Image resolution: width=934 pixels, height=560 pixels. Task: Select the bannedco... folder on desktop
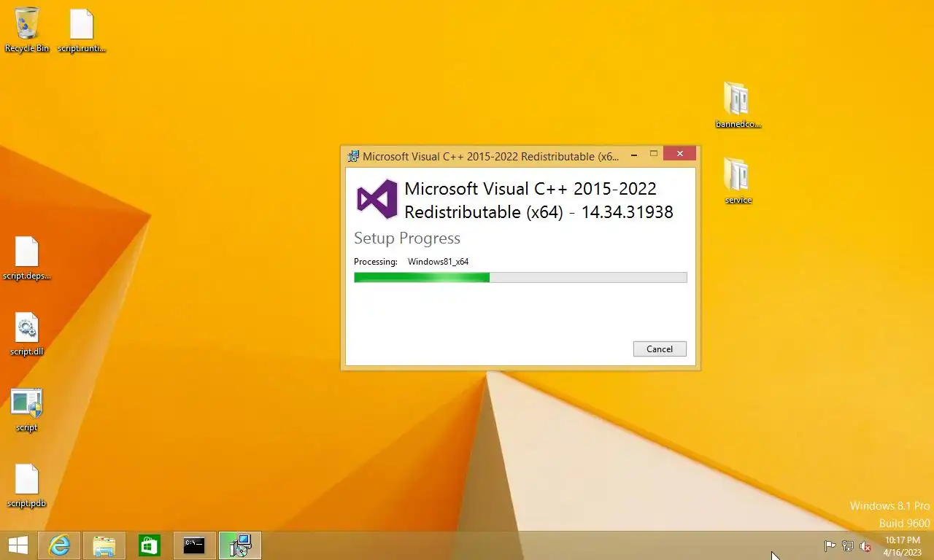tap(738, 106)
